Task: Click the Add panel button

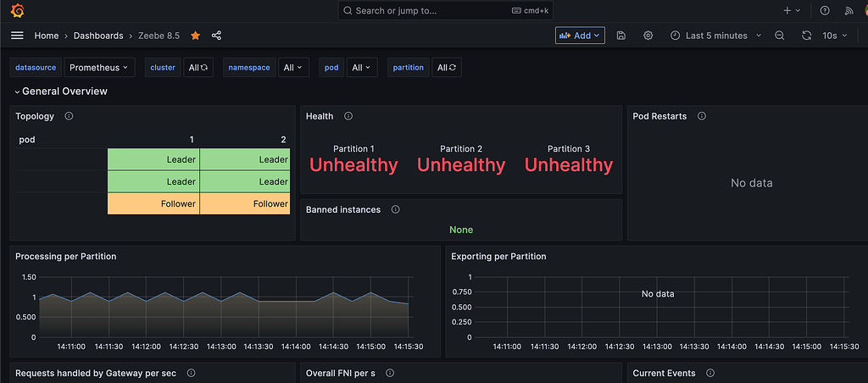Action: point(580,36)
